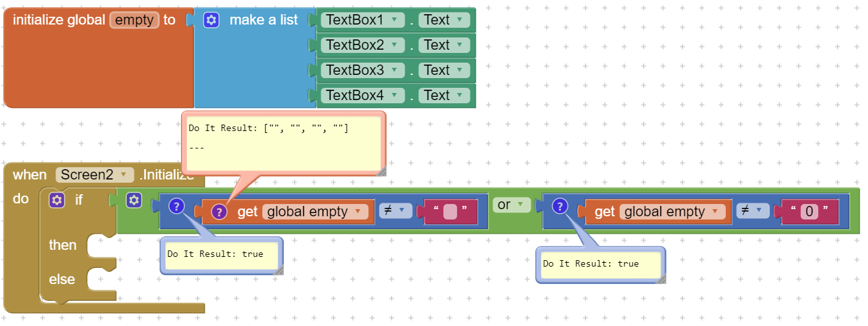Change the right not-equal operator dropdown

(x=753, y=210)
